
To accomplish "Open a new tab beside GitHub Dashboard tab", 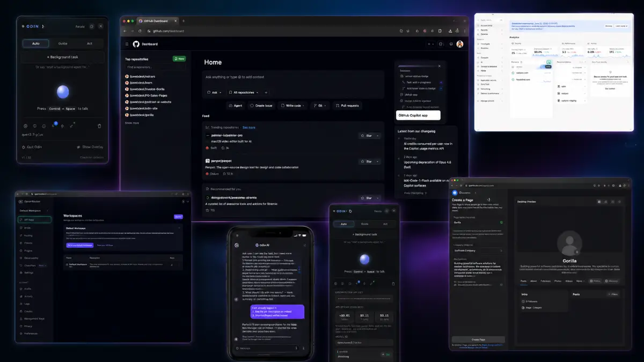I will tap(184, 21).
